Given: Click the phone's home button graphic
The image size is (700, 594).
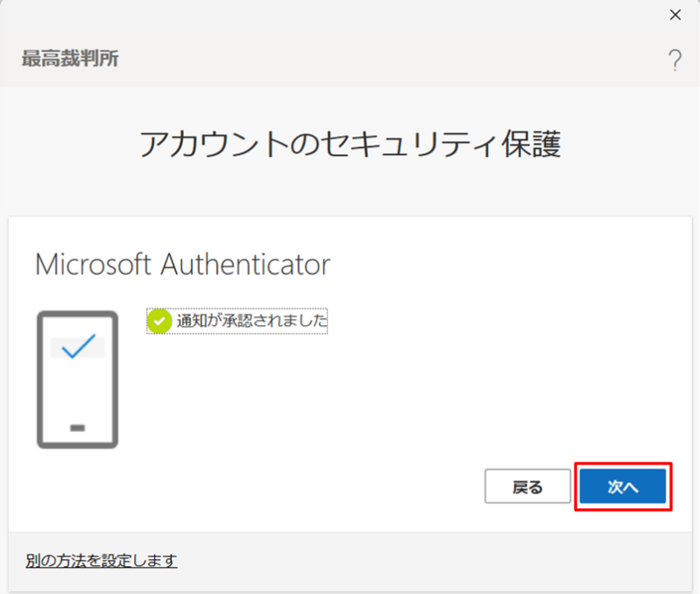Looking at the screenshot, I should pos(77,428).
